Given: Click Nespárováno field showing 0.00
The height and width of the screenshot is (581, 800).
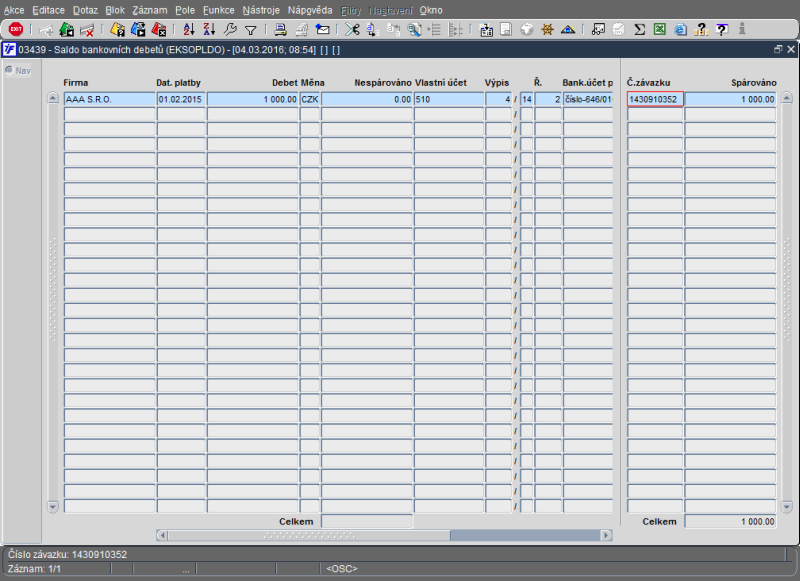Looking at the screenshot, I should click(367, 99).
